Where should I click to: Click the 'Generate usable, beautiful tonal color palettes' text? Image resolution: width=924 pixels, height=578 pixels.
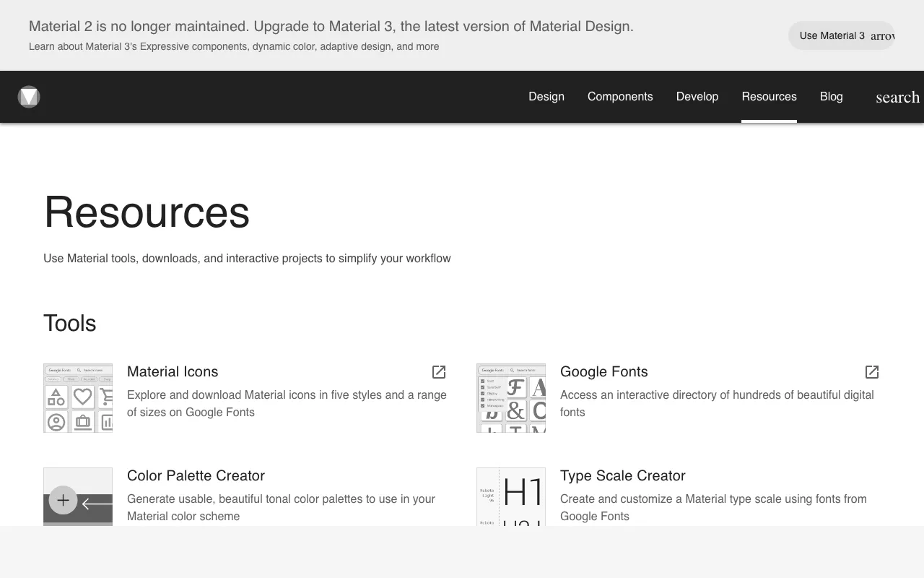pos(282,507)
